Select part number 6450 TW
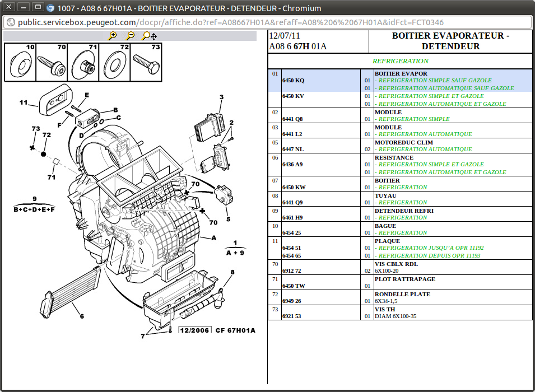535x392 pixels. coord(294,286)
